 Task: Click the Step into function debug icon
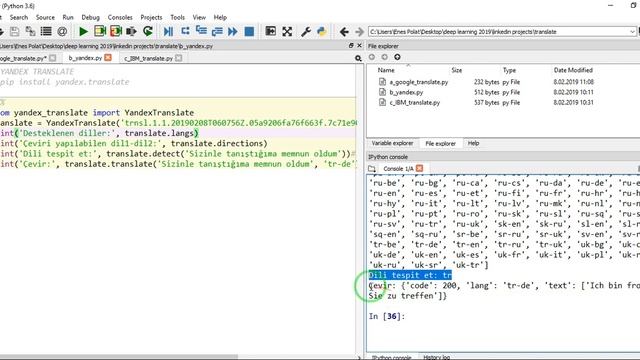pos(201,31)
